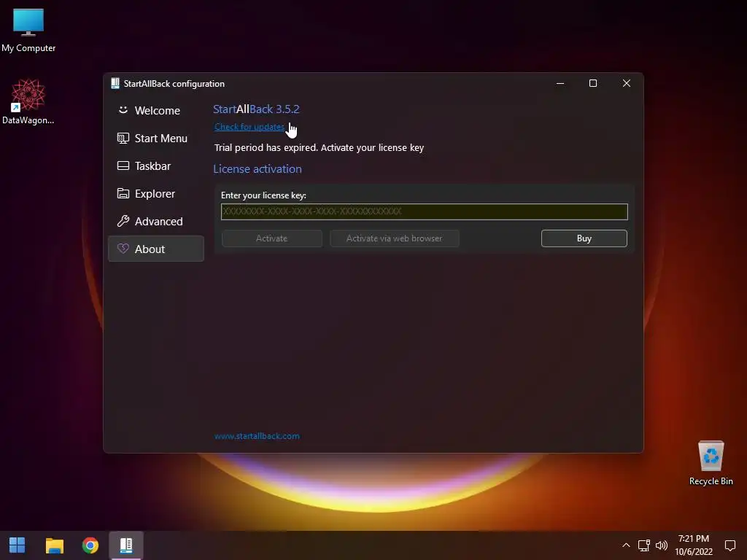Maximize the StartAllBack configuration window
The height and width of the screenshot is (560, 747).
tap(592, 83)
